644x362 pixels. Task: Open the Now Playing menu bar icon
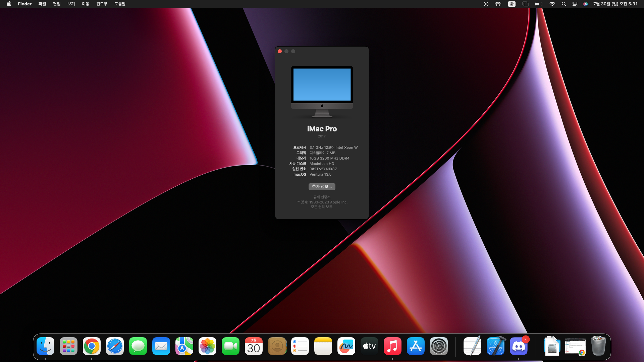[x=486, y=4]
